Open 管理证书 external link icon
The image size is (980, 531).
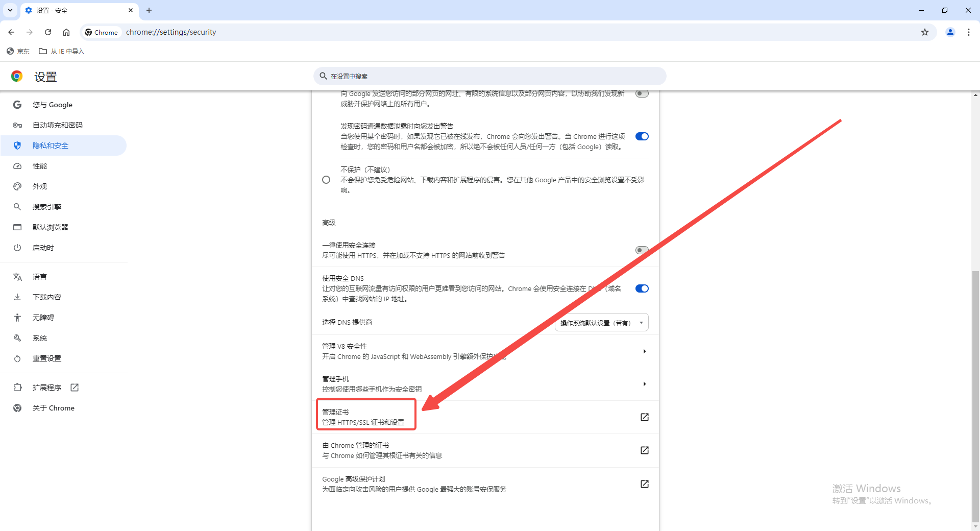tap(645, 417)
